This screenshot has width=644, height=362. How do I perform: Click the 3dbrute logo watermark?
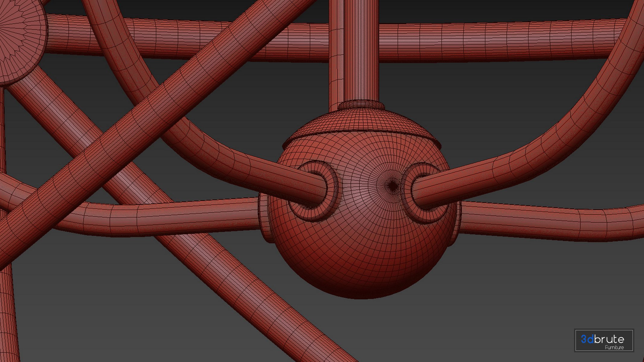pyautogui.click(x=604, y=340)
